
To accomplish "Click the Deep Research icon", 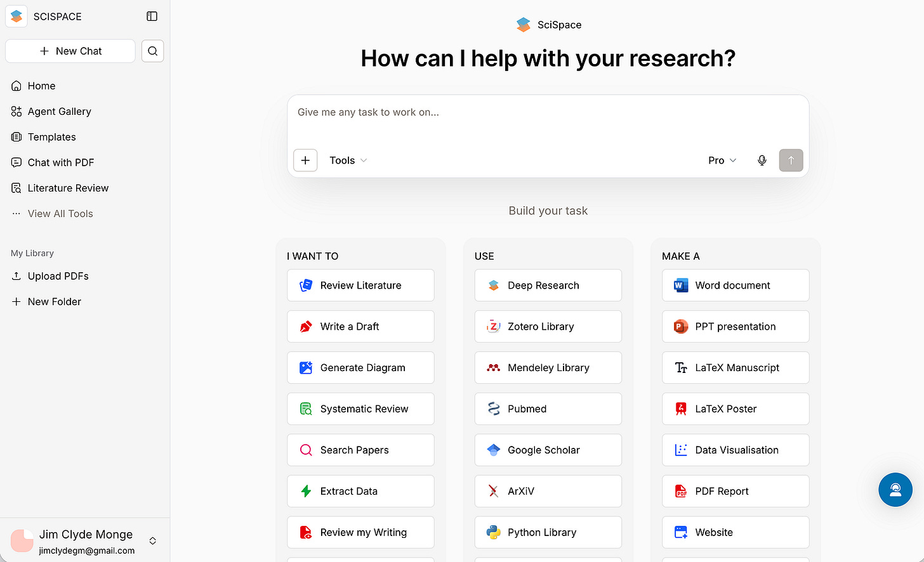I will [494, 285].
